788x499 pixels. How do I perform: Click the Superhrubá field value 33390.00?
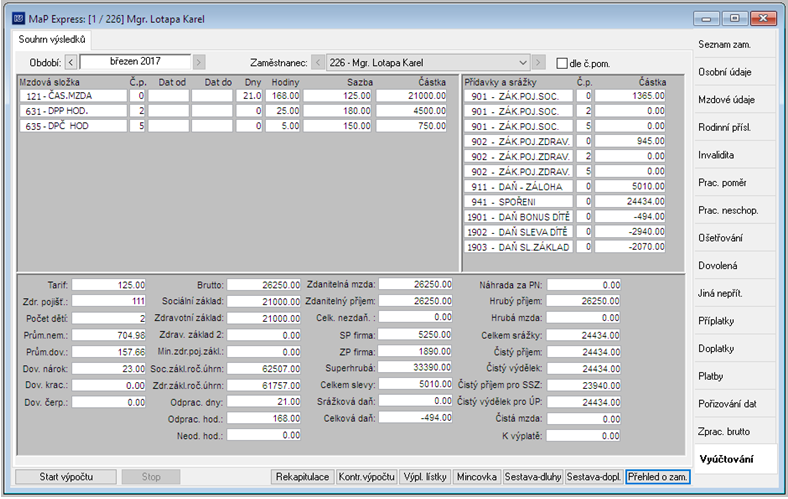(416, 368)
